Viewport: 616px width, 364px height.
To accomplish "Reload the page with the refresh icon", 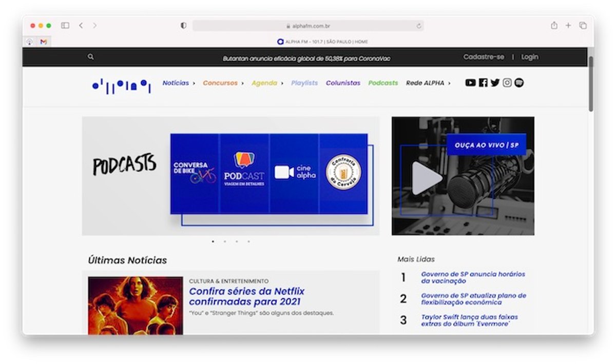I will pos(419,26).
